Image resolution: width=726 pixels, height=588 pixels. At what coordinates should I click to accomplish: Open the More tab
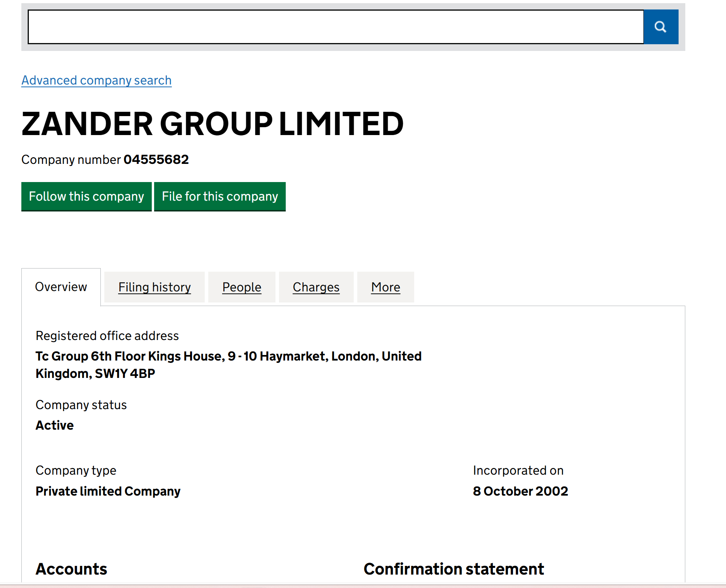(385, 287)
